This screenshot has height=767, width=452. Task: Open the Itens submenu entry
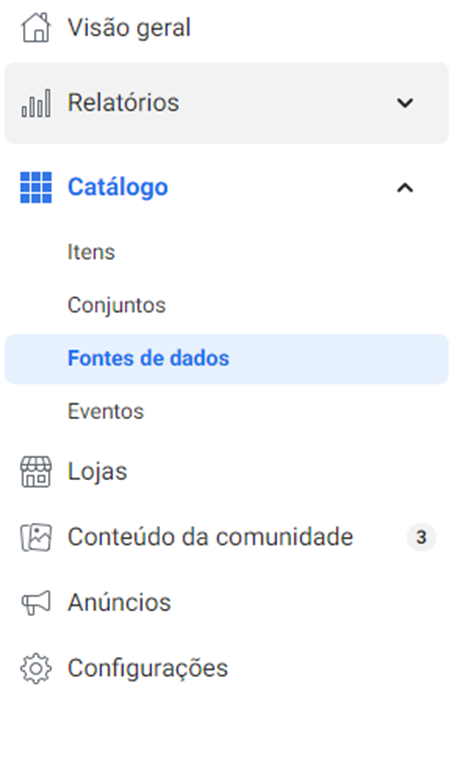[91, 252]
